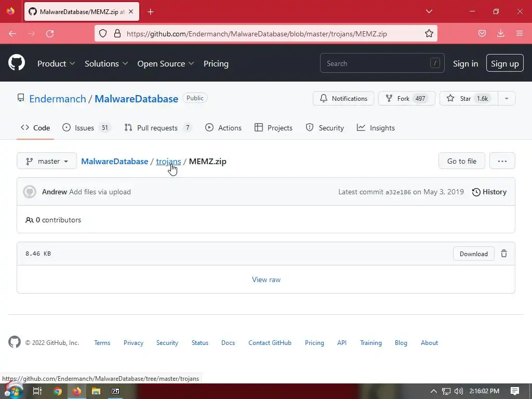The height and width of the screenshot is (399, 532).
Task: Show hidden tray icons chevron
Action: tap(434, 391)
